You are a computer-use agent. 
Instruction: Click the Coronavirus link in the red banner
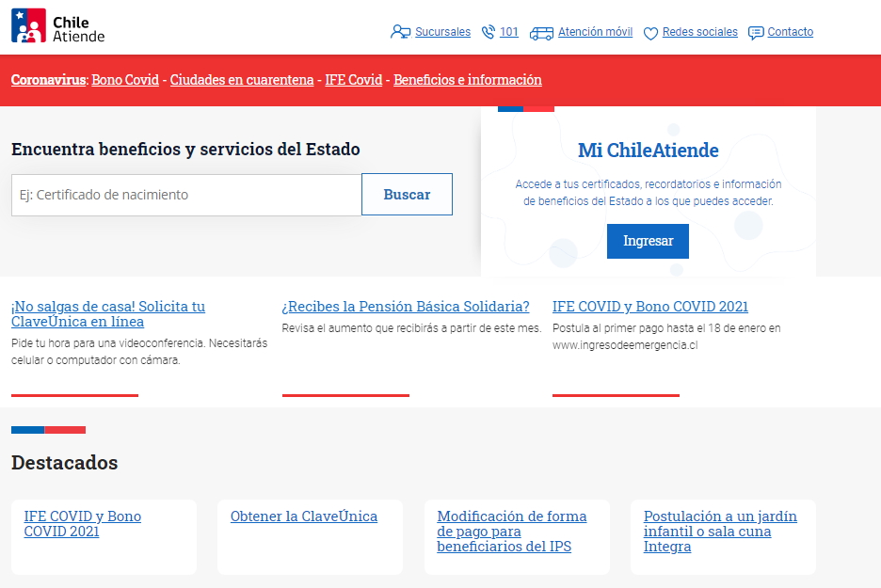pyautogui.click(x=48, y=80)
